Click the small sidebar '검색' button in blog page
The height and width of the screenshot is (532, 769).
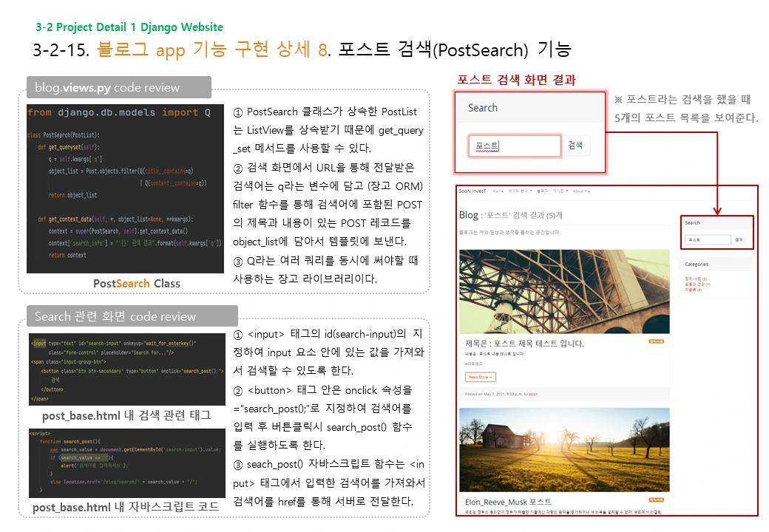pos(739,239)
